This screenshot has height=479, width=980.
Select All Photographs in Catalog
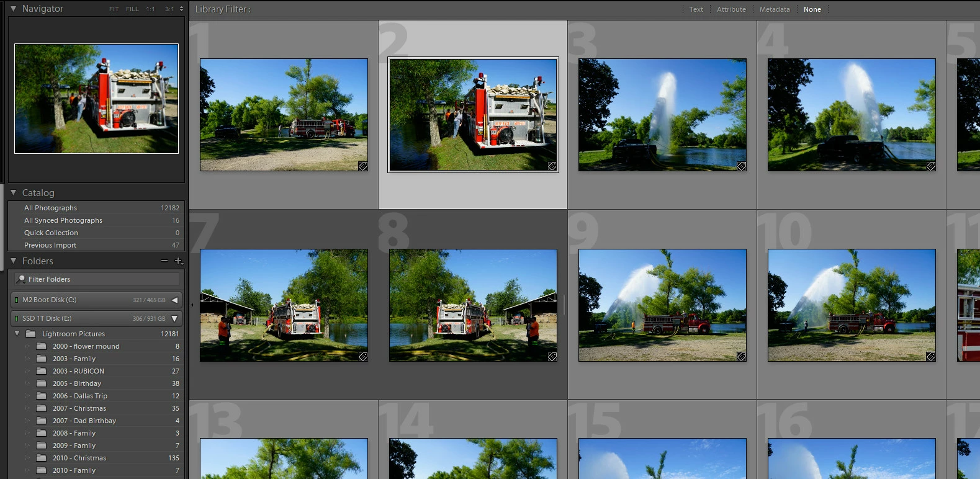pyautogui.click(x=96, y=208)
